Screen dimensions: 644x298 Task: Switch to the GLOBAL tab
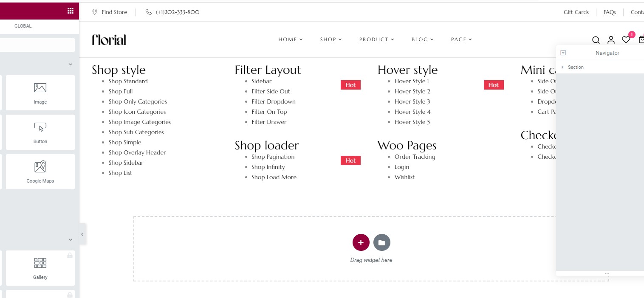pos(23,26)
